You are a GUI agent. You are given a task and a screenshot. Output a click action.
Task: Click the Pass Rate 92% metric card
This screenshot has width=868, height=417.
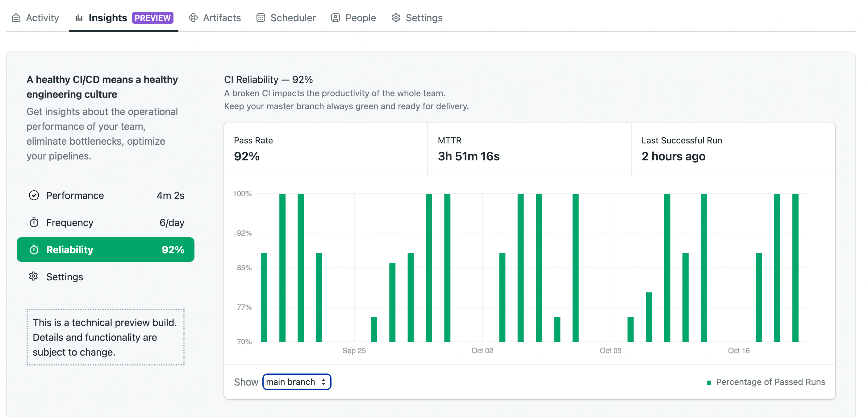325,148
